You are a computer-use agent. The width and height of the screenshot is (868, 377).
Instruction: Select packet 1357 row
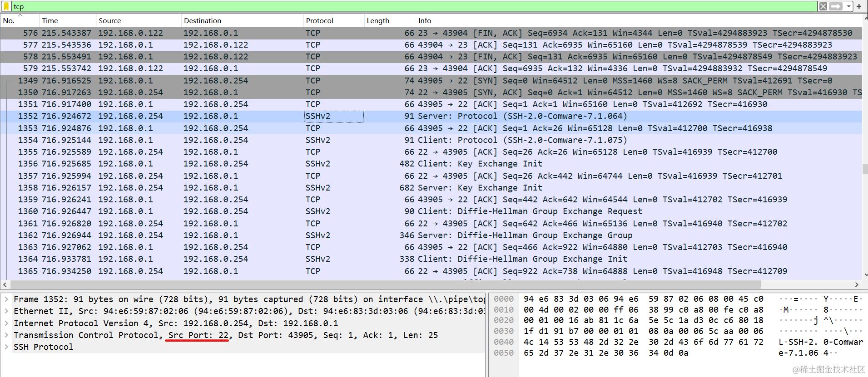(x=431, y=176)
